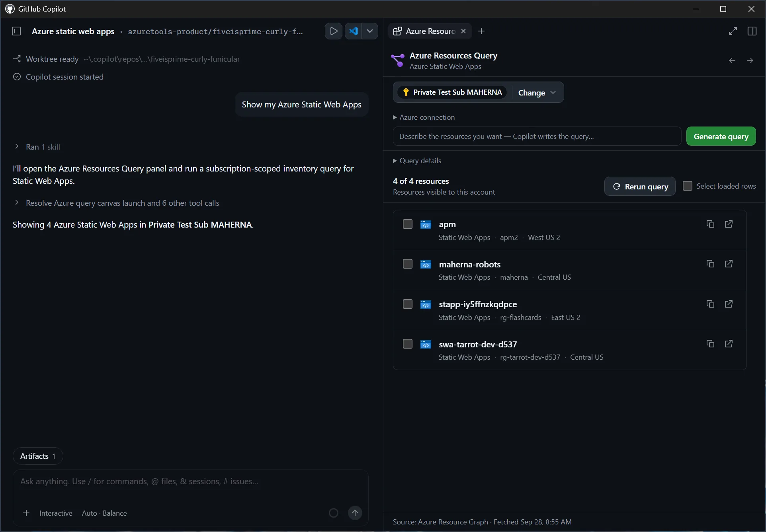This screenshot has height=532, width=766.
Task: Expand the Azure connection section
Action: click(x=424, y=117)
